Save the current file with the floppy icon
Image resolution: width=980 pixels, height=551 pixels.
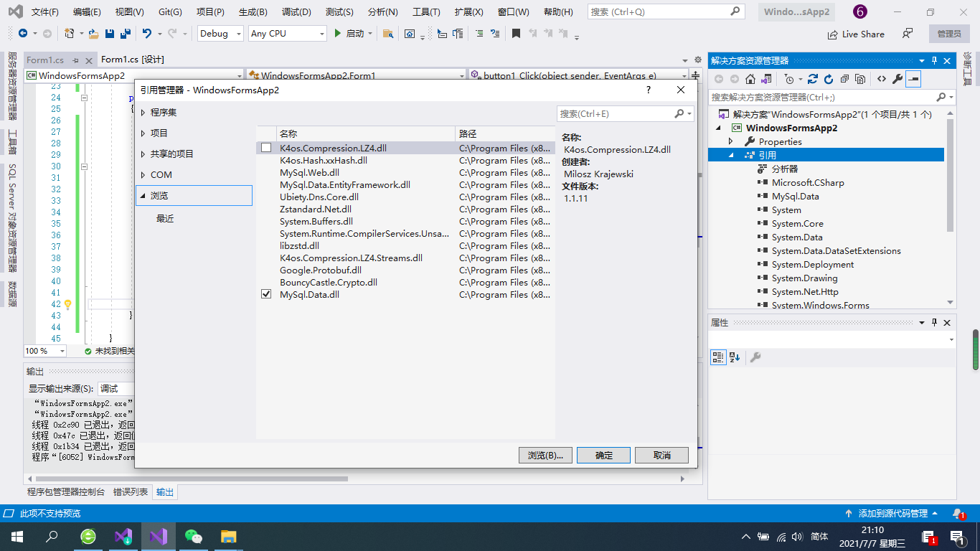(110, 34)
